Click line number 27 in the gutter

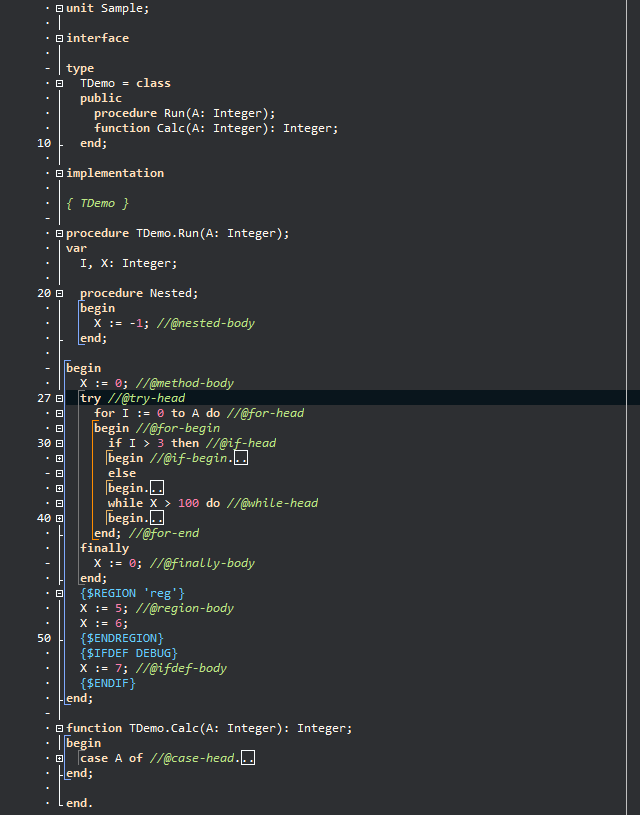44,398
